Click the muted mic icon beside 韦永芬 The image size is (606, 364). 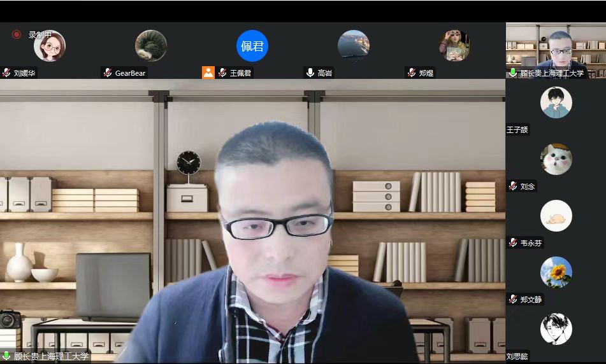pos(513,242)
